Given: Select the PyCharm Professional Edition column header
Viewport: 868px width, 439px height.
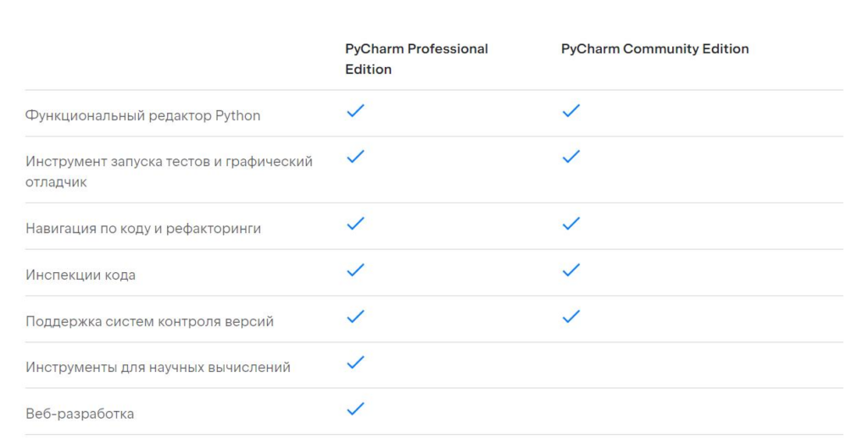Looking at the screenshot, I should [x=416, y=58].
